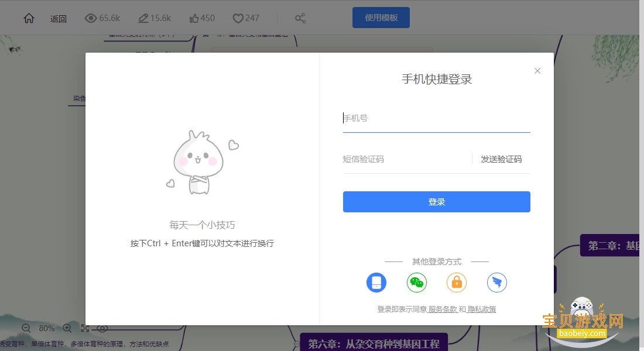
Task: Open the 服务条款 link
Action: point(443,309)
